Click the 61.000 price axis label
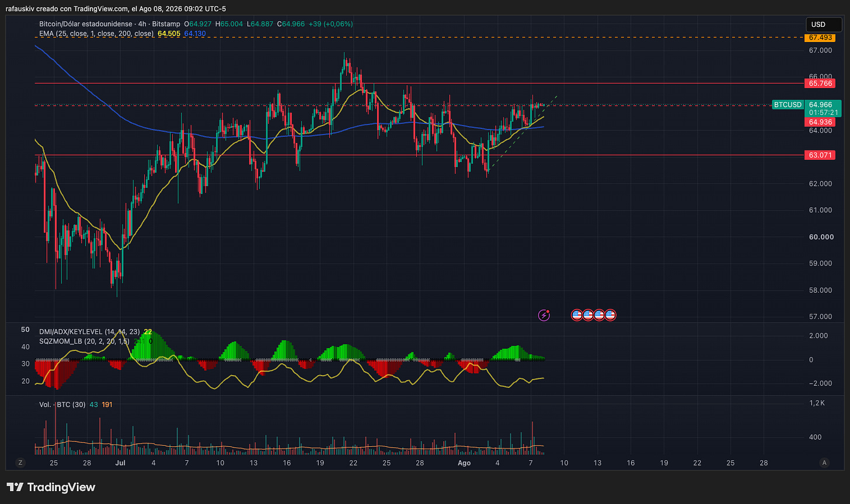The image size is (850, 504). click(820, 210)
